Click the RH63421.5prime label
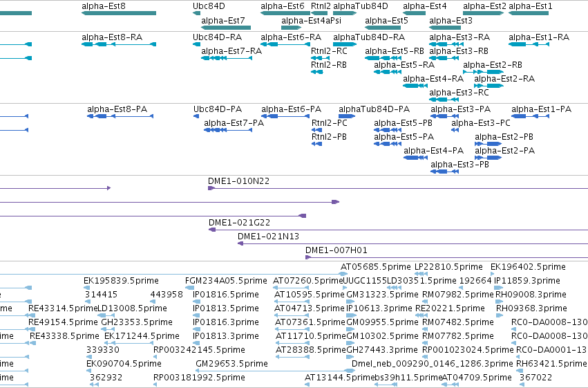Viewport: 588px width, 388px height. pyautogui.click(x=551, y=364)
